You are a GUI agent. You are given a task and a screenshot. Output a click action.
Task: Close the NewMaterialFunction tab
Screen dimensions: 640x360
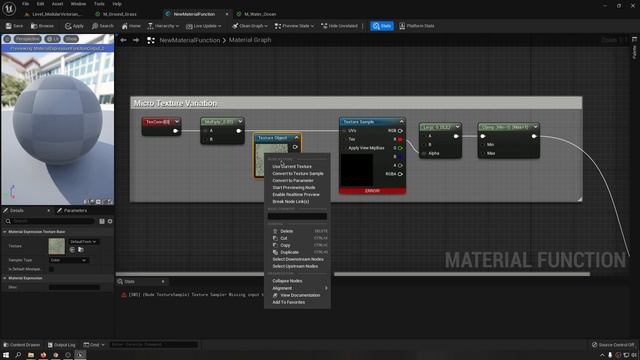pos(227,14)
